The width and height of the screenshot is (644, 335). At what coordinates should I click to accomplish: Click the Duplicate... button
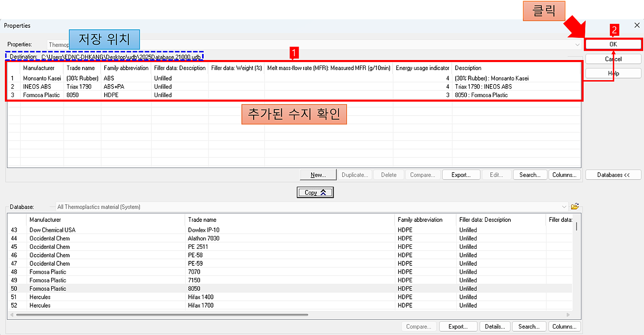(x=355, y=175)
